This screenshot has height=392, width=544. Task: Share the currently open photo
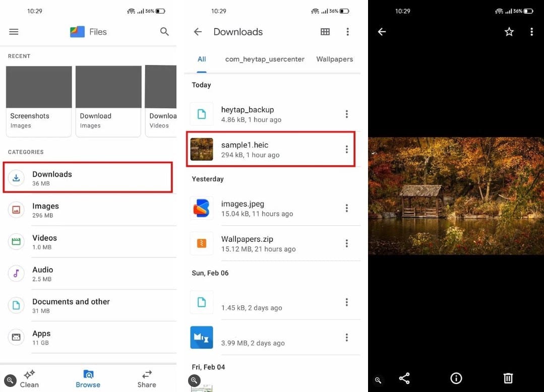(x=404, y=378)
